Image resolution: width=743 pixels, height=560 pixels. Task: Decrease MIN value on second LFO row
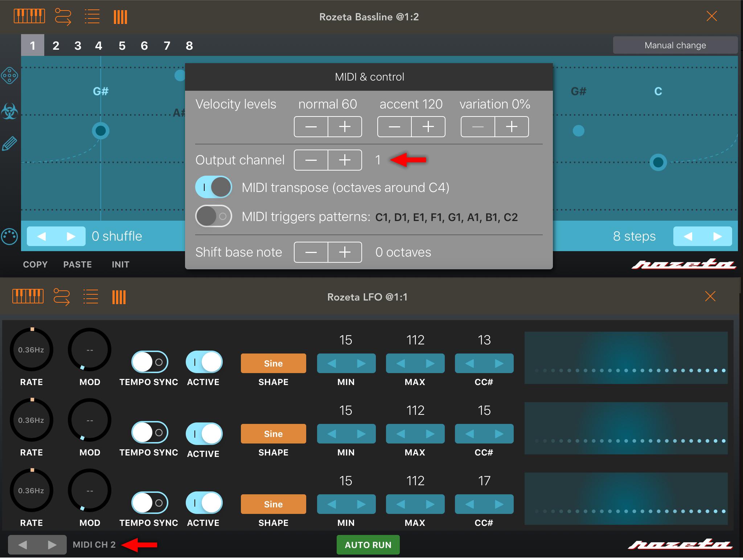click(332, 434)
